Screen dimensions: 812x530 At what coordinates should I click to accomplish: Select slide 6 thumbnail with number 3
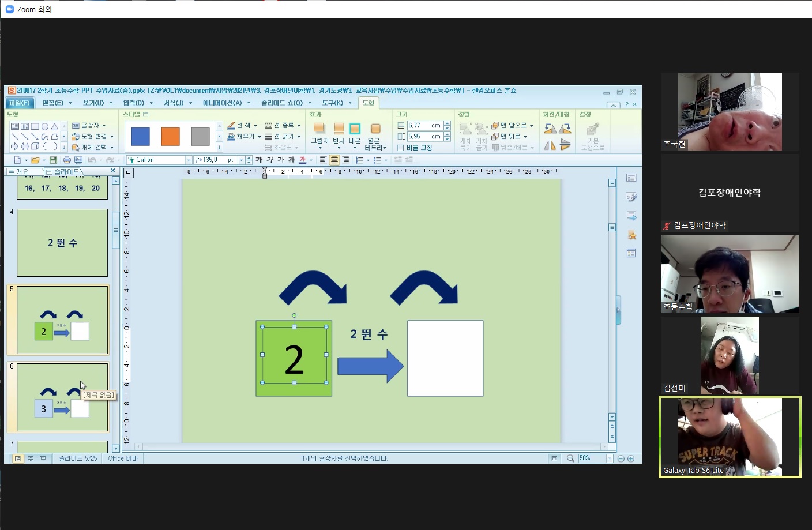pyautogui.click(x=62, y=397)
